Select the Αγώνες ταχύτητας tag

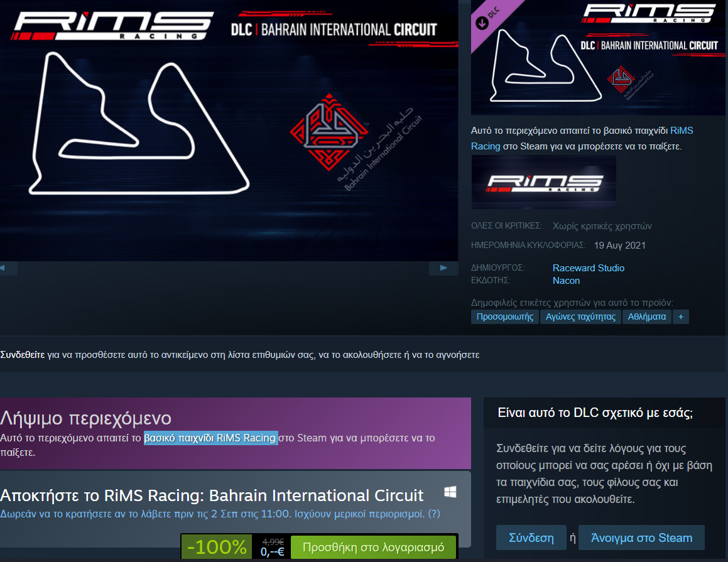(x=580, y=317)
